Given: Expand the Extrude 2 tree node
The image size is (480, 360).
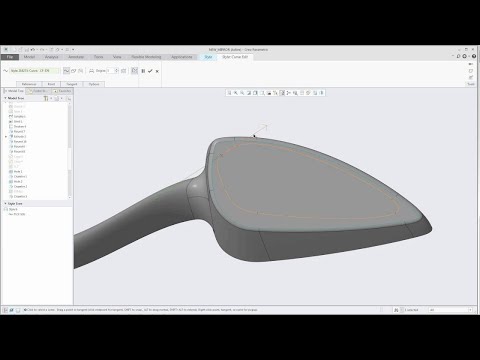Looking at the screenshot, I should tap(6, 137).
